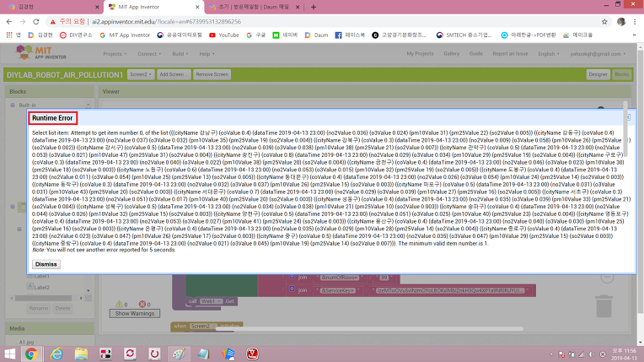Click the volume icon in system tray
Viewport: 644px width, 362px height.
[x=592, y=354]
